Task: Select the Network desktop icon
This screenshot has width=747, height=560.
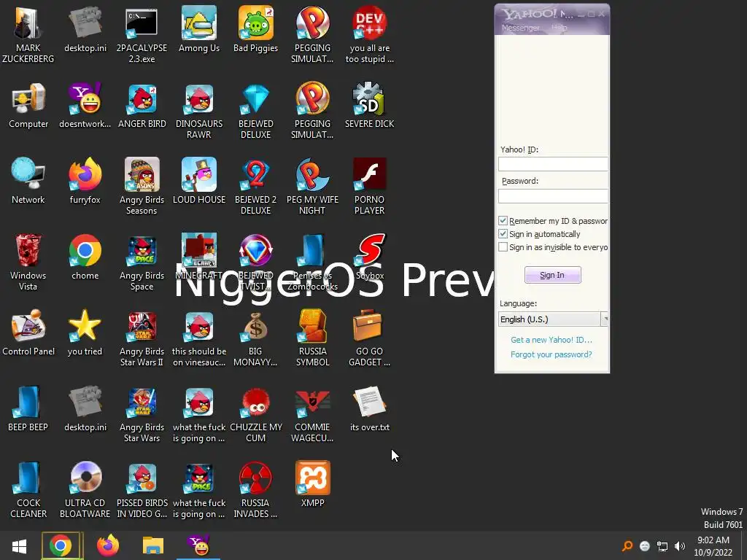Action: 28,182
